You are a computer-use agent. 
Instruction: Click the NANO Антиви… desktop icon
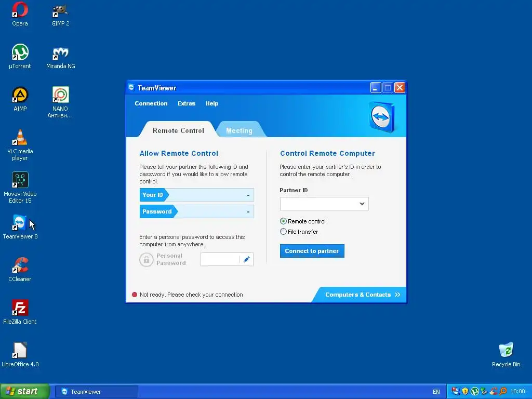click(x=60, y=102)
